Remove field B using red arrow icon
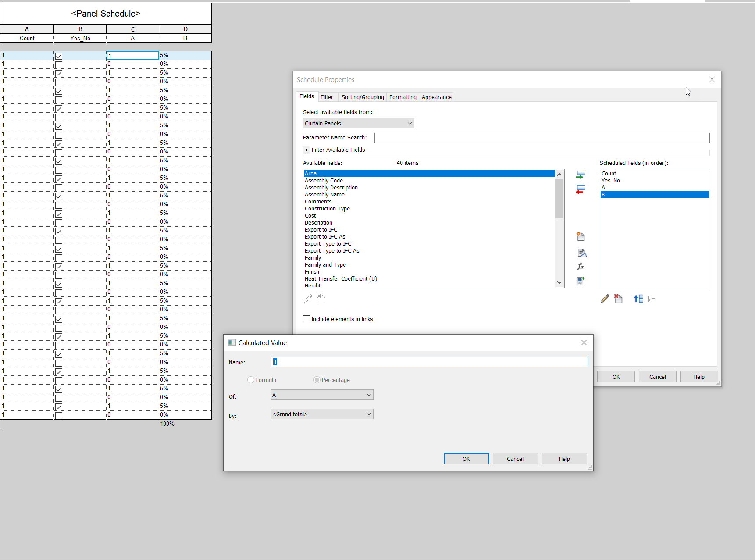 580,190
